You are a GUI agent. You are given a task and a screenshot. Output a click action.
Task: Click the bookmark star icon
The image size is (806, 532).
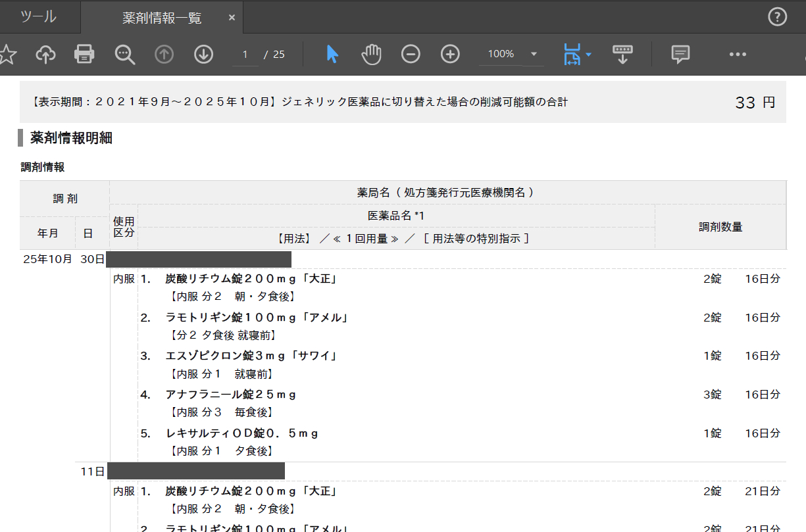(7, 55)
